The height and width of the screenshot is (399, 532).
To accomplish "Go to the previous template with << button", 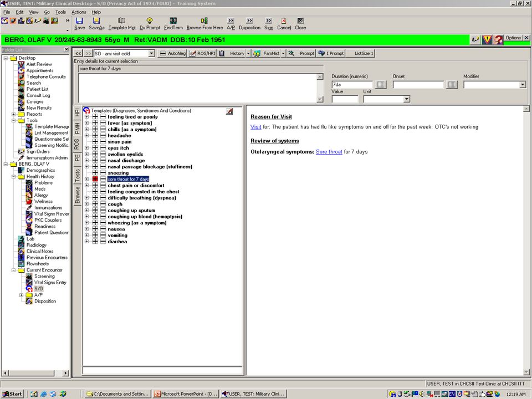I will tap(78, 53).
